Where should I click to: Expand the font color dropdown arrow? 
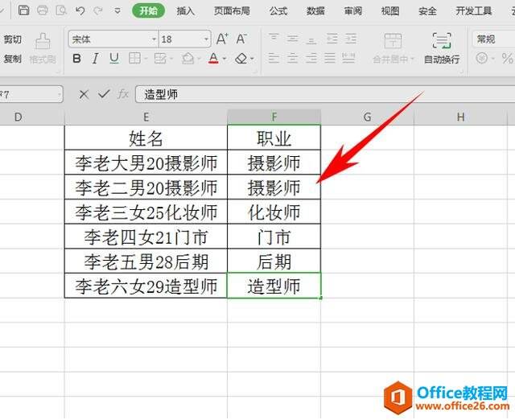point(225,59)
